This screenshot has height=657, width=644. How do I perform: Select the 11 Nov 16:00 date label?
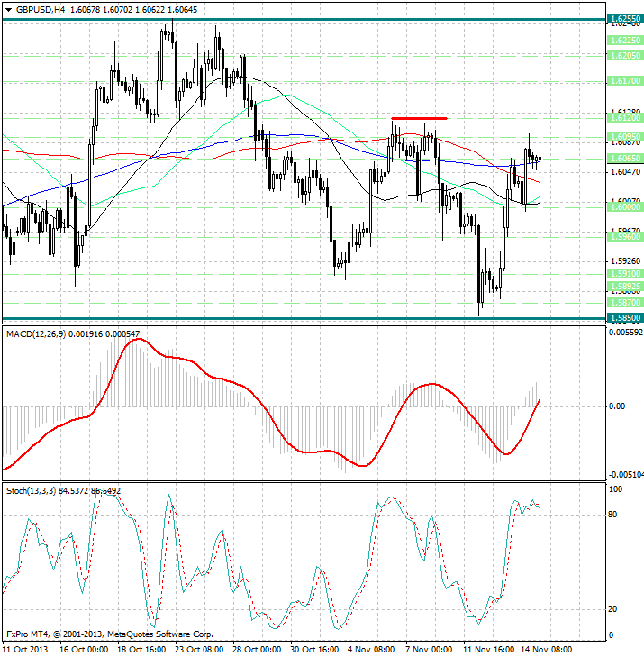(488, 650)
